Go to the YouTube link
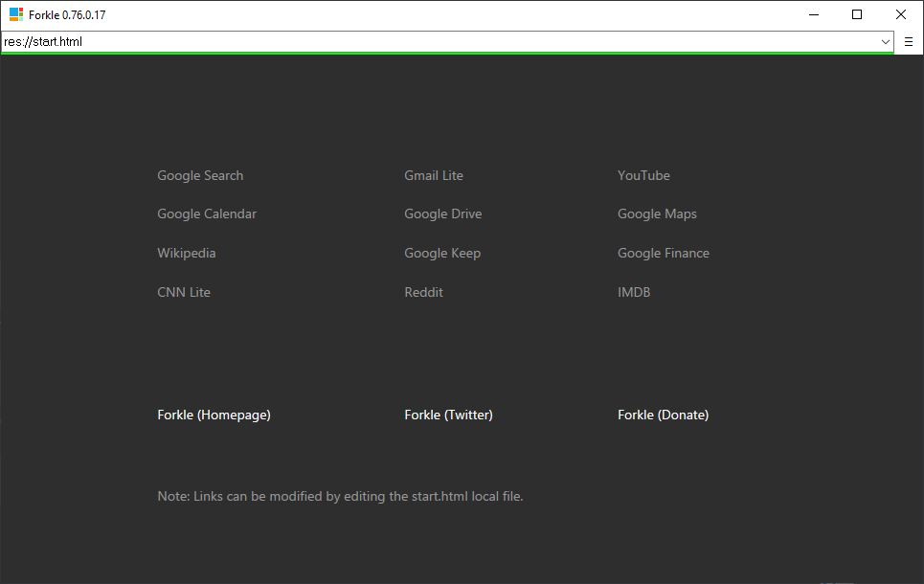The width and height of the screenshot is (924, 584). 643,175
